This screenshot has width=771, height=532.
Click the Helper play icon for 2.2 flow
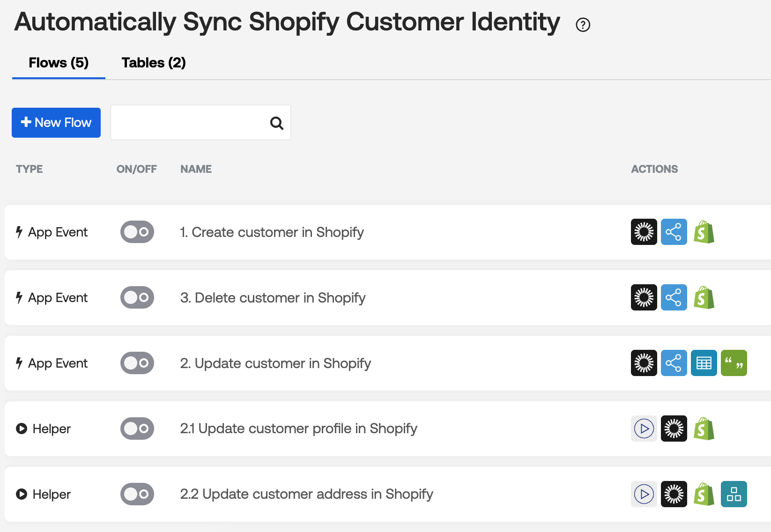[22, 494]
